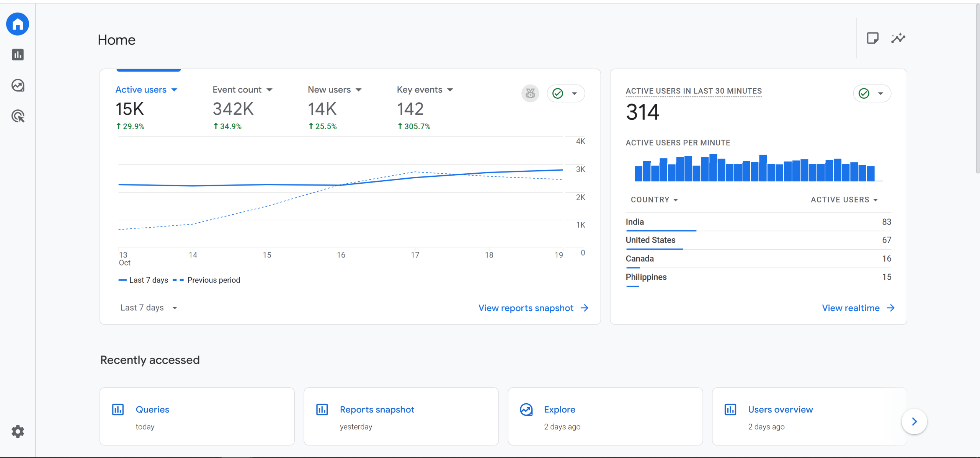Open Admin settings gear icon
Image resolution: width=980 pixels, height=458 pixels.
[18, 432]
